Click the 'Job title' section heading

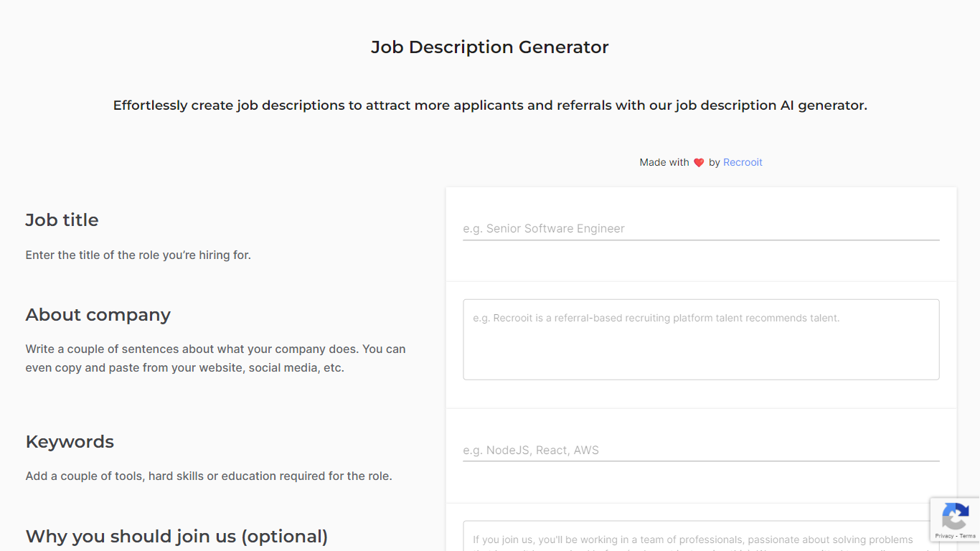coord(62,220)
